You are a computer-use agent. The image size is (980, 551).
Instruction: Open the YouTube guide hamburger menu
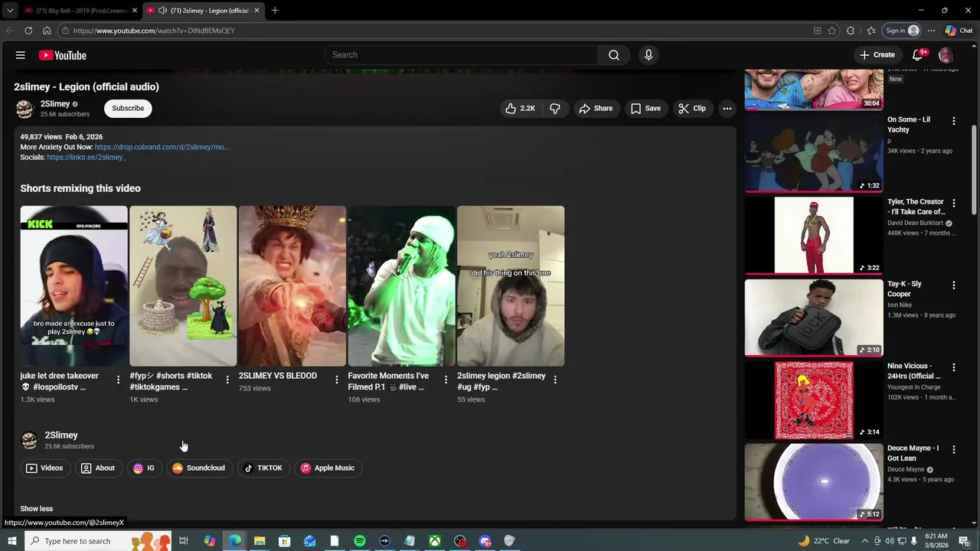pyautogui.click(x=21, y=55)
